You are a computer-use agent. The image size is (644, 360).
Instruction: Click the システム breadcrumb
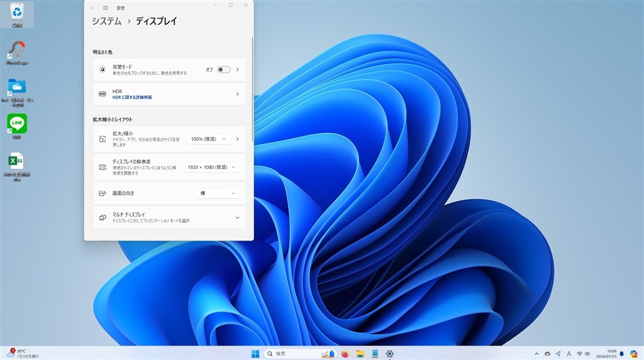click(106, 21)
